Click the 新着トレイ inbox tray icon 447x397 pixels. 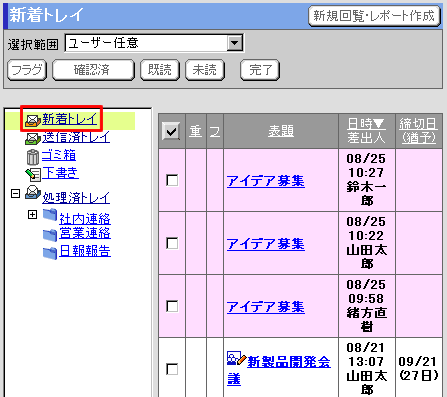coord(33,120)
